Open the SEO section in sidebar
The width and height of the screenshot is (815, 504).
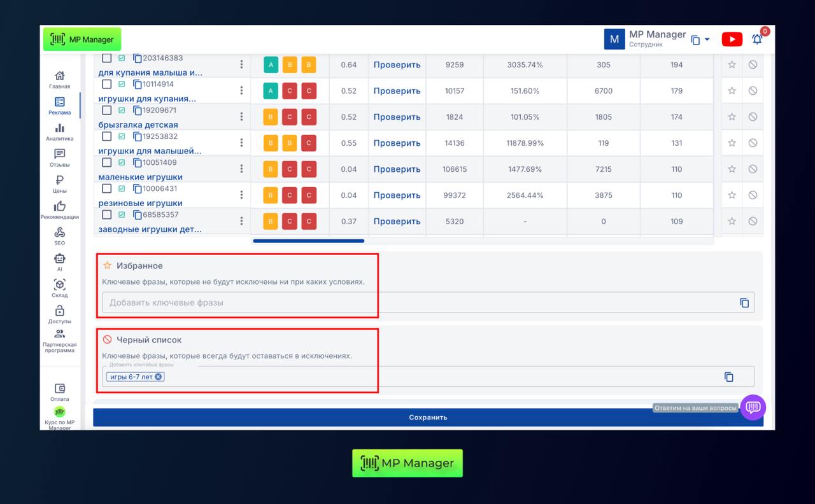pos(60,237)
